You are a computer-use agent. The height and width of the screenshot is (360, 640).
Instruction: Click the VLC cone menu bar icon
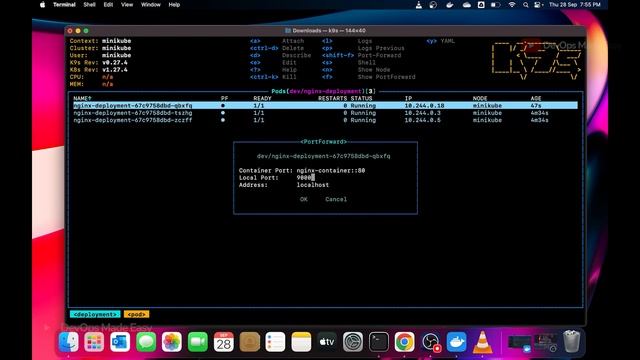point(418,5)
